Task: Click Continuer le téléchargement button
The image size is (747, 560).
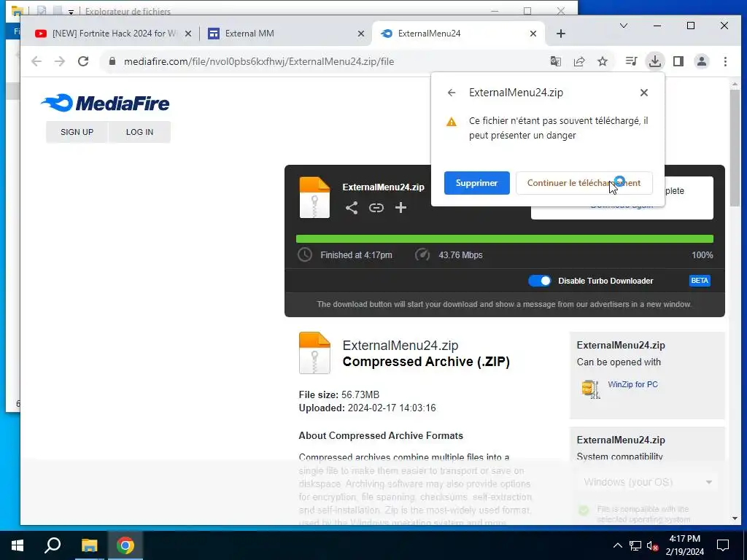Action: click(x=584, y=183)
